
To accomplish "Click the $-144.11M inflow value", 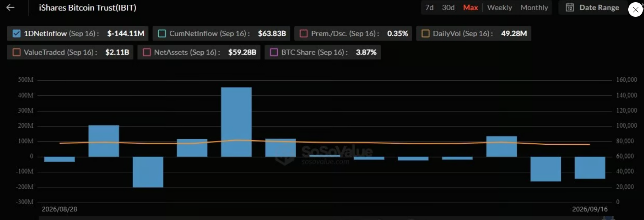I will click(x=125, y=33).
